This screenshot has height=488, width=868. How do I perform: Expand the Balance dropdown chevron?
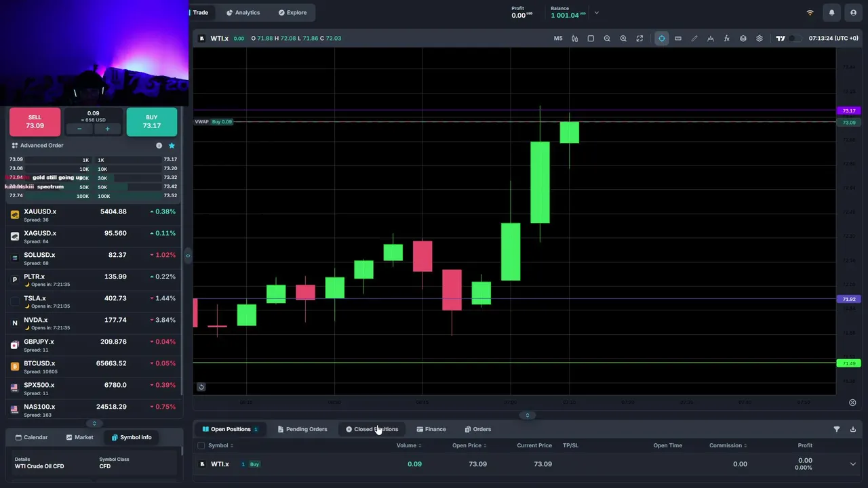pos(597,13)
